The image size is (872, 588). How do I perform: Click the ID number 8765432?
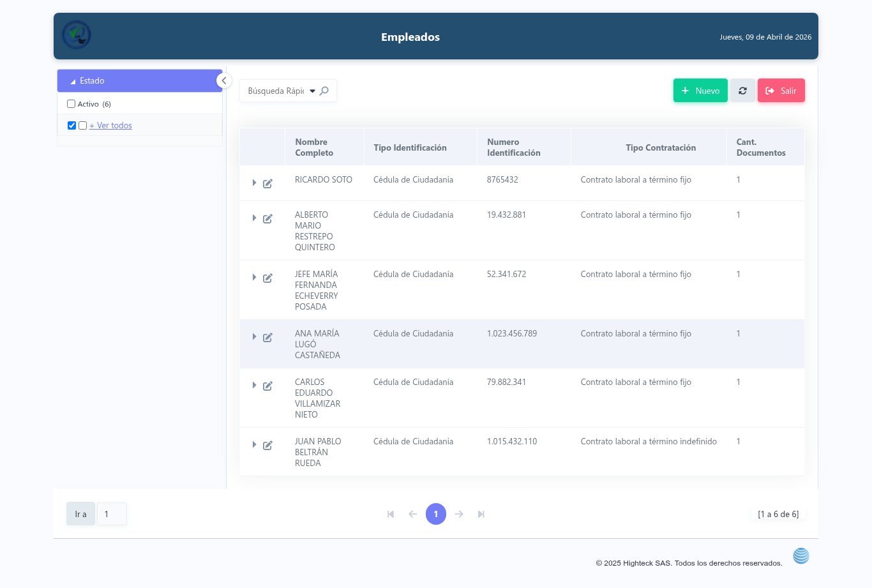502,180
